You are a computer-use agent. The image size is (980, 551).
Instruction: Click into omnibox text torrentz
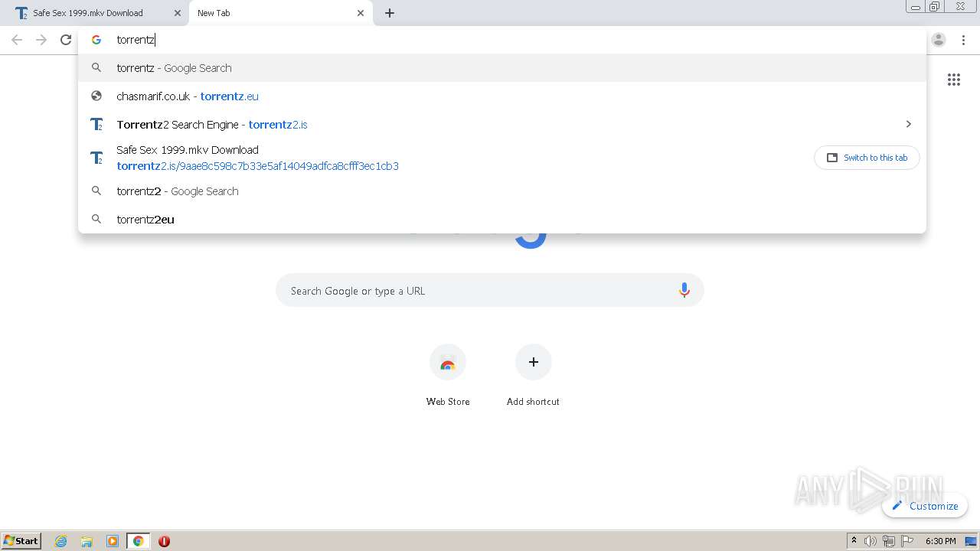pos(136,40)
